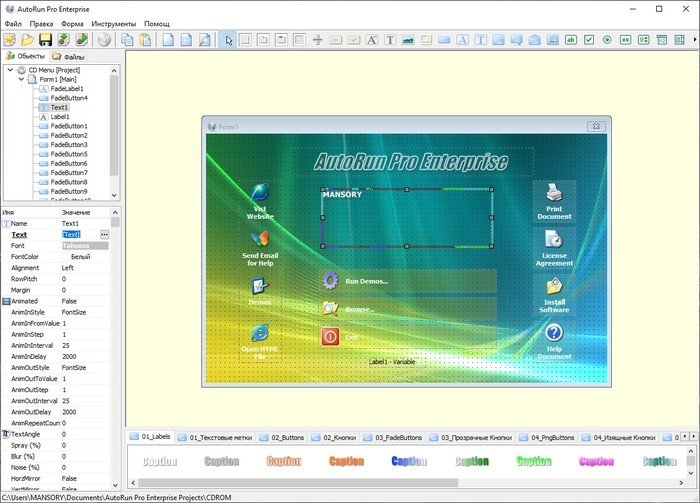Click the Open HTML File button on form
The image size is (700, 503).
260,342
